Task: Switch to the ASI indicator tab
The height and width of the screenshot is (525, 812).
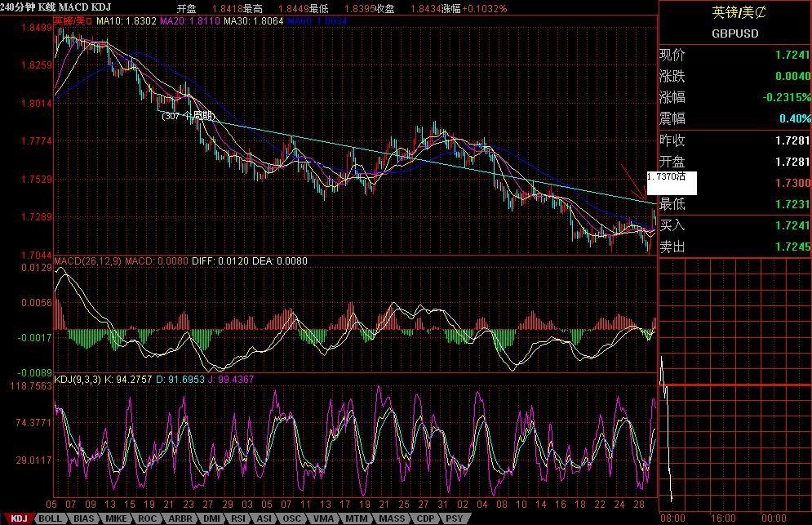Action: (x=264, y=518)
